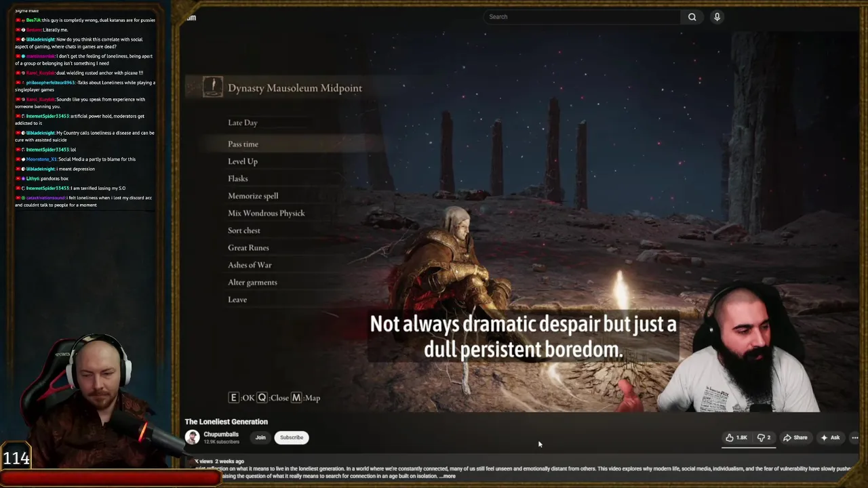Viewport: 868px width, 488px height.
Task: Click chat username Lithy6
Action: click(33, 178)
